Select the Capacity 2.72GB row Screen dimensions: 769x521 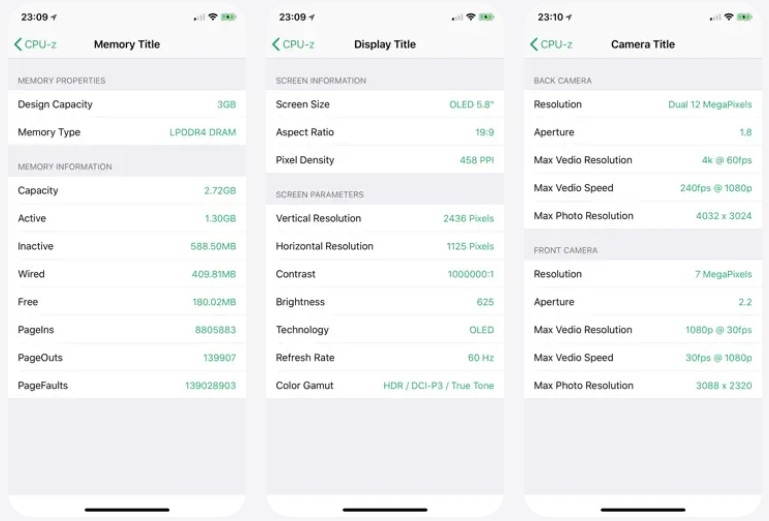[127, 190]
